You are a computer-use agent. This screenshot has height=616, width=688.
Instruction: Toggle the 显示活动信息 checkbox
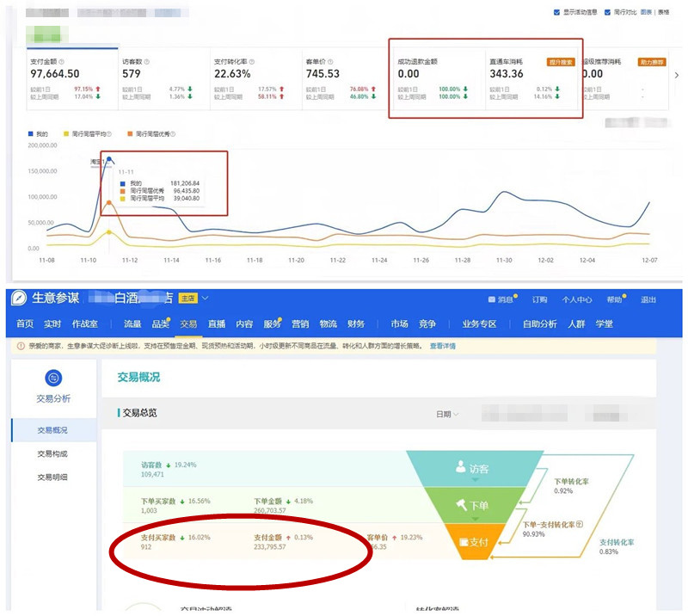[x=557, y=13]
